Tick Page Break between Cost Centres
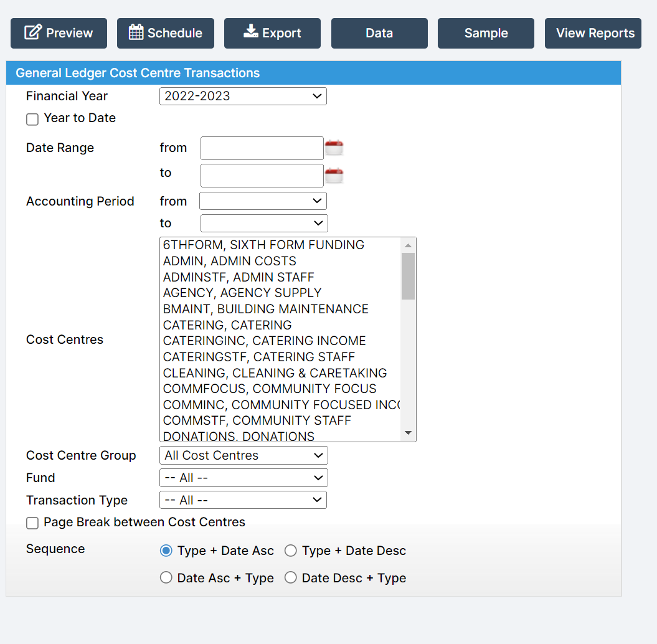 click(x=32, y=523)
